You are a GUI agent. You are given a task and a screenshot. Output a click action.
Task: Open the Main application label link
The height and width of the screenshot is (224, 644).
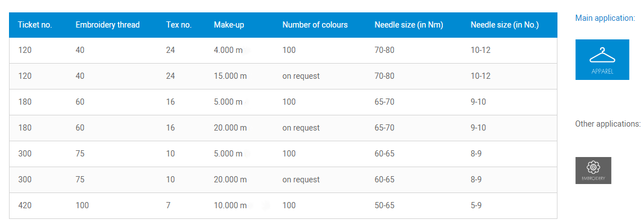[605, 18]
